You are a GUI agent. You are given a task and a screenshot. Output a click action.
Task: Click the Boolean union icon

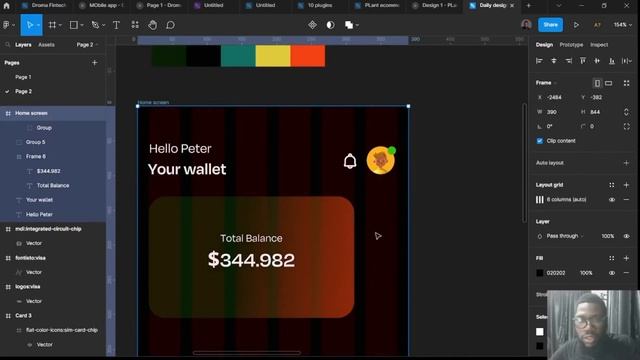click(x=349, y=25)
